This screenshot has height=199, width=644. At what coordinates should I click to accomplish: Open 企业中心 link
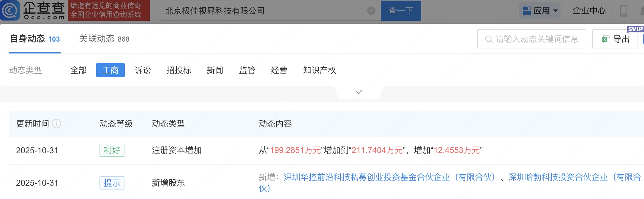589,11
